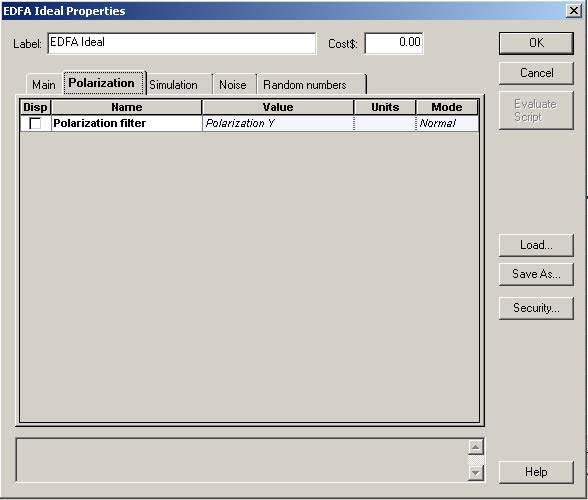Click the Disp column header
The height and width of the screenshot is (500, 588).
point(35,107)
